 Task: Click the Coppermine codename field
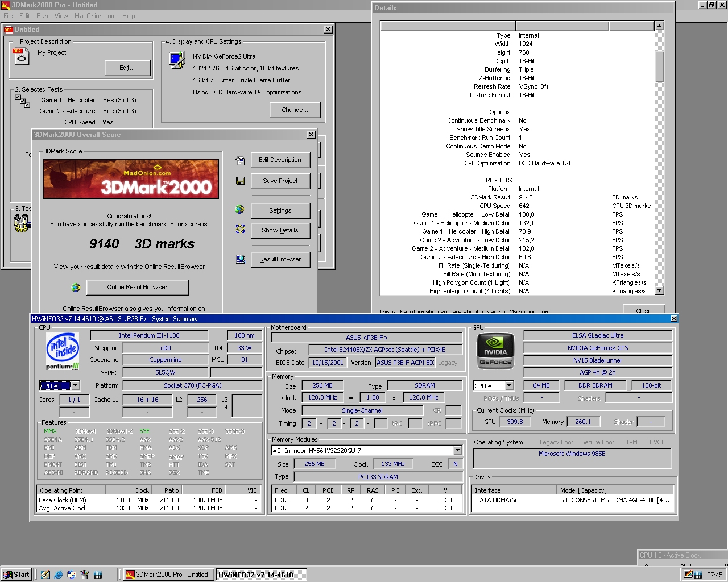click(x=166, y=360)
